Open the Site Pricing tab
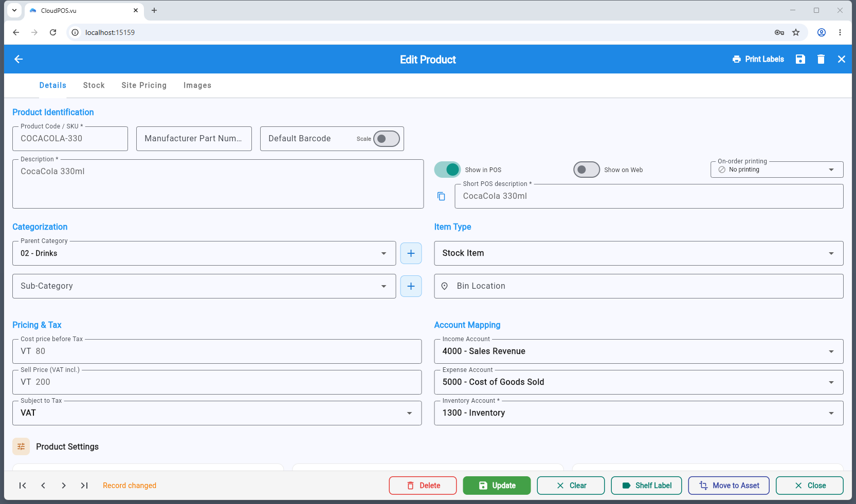856x504 pixels. pyautogui.click(x=144, y=85)
